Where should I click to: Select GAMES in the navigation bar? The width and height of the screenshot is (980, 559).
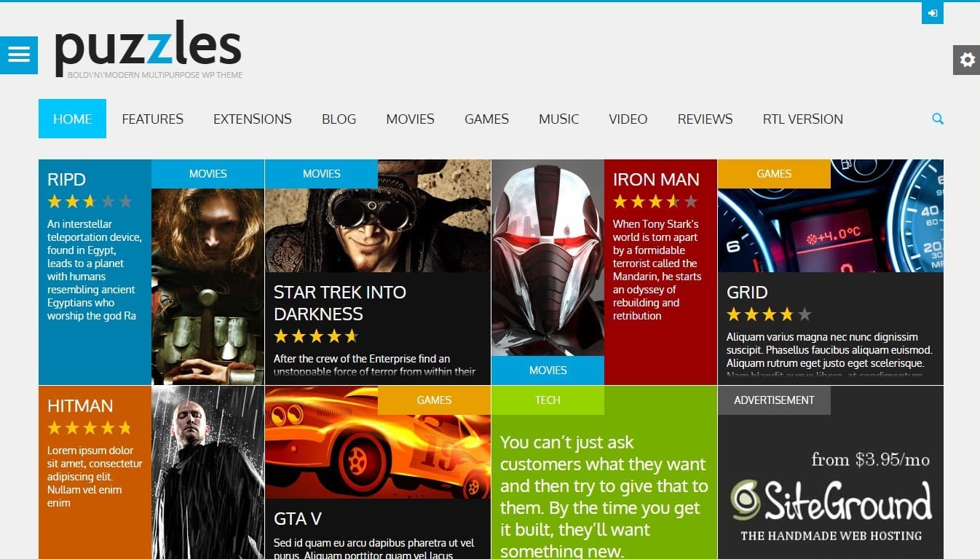[x=486, y=119]
